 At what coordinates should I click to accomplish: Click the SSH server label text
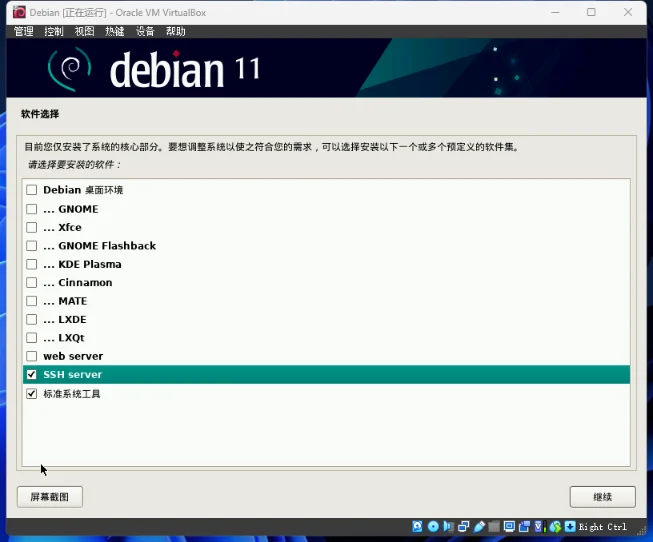coord(72,374)
